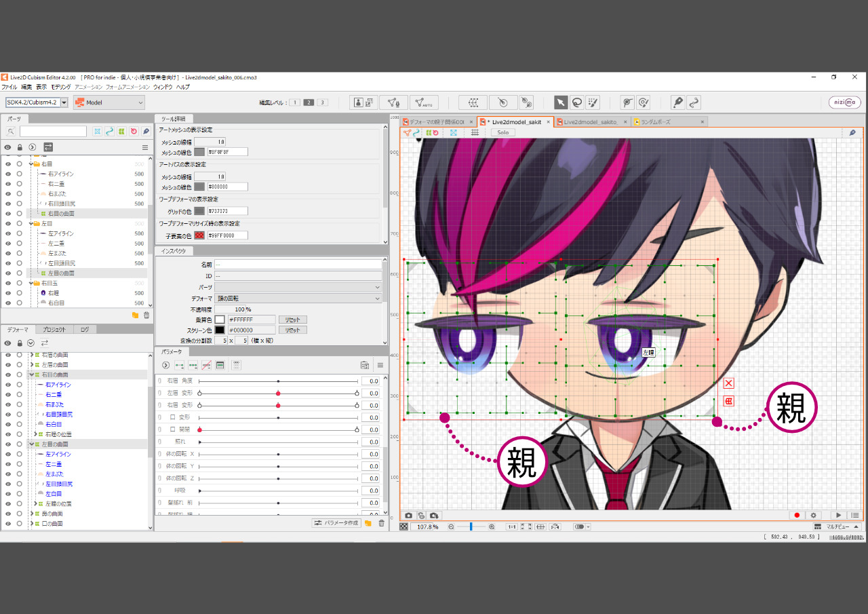Select the lasso selection tool
This screenshot has width=868, height=614.
[577, 102]
